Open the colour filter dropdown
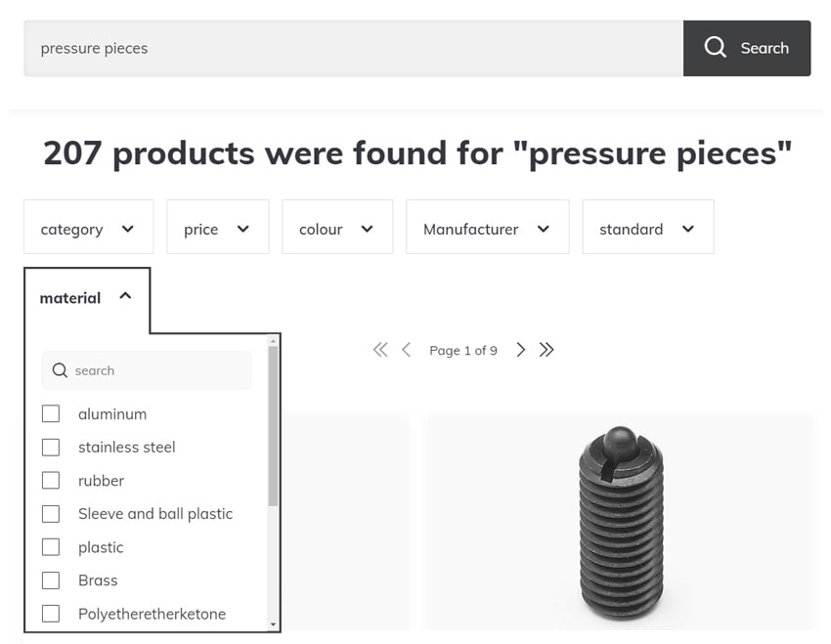Viewport: 831px width, 644px height. [337, 227]
